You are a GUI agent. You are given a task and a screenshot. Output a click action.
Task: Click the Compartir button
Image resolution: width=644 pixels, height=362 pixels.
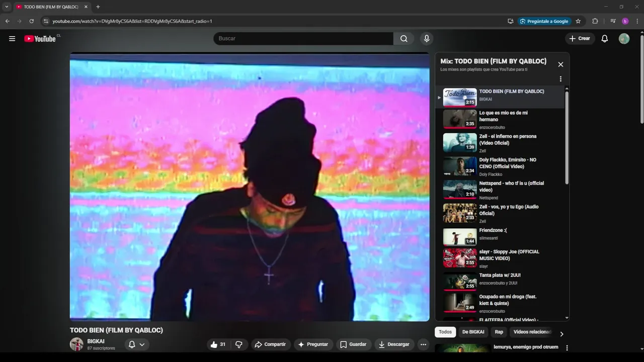tap(270, 344)
